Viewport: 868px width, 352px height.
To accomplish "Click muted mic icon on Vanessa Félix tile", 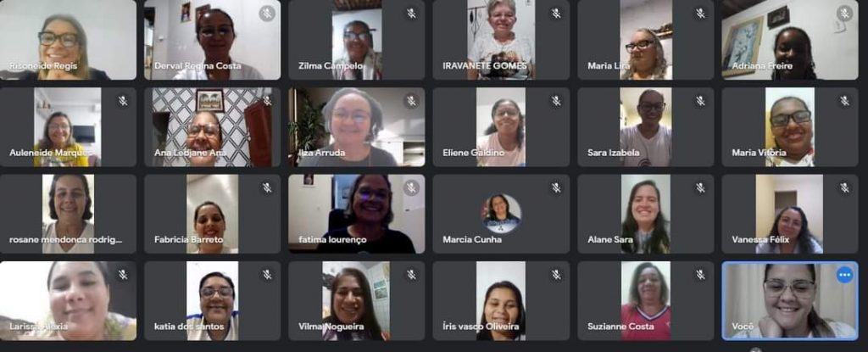I will tap(844, 188).
